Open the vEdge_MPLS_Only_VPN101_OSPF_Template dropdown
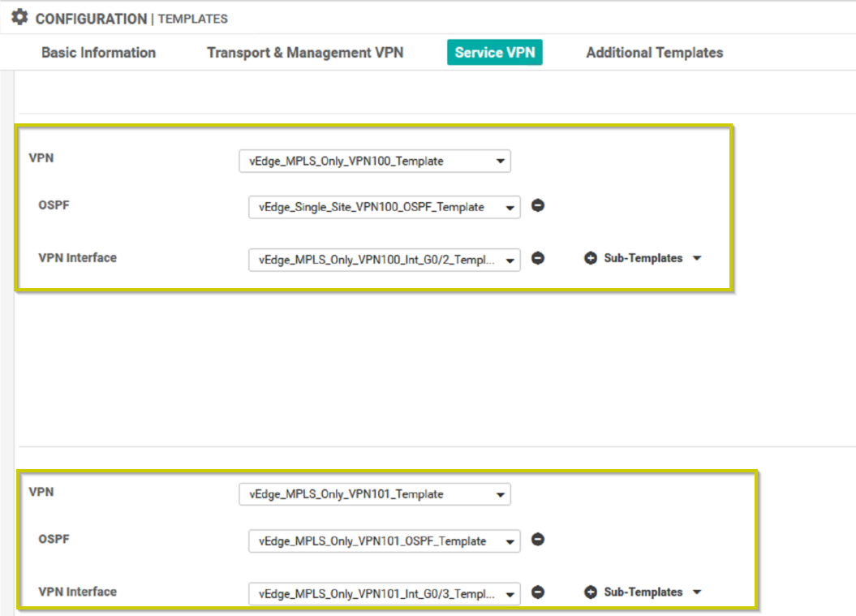Image resolution: width=856 pixels, height=616 pixels. coord(385,541)
